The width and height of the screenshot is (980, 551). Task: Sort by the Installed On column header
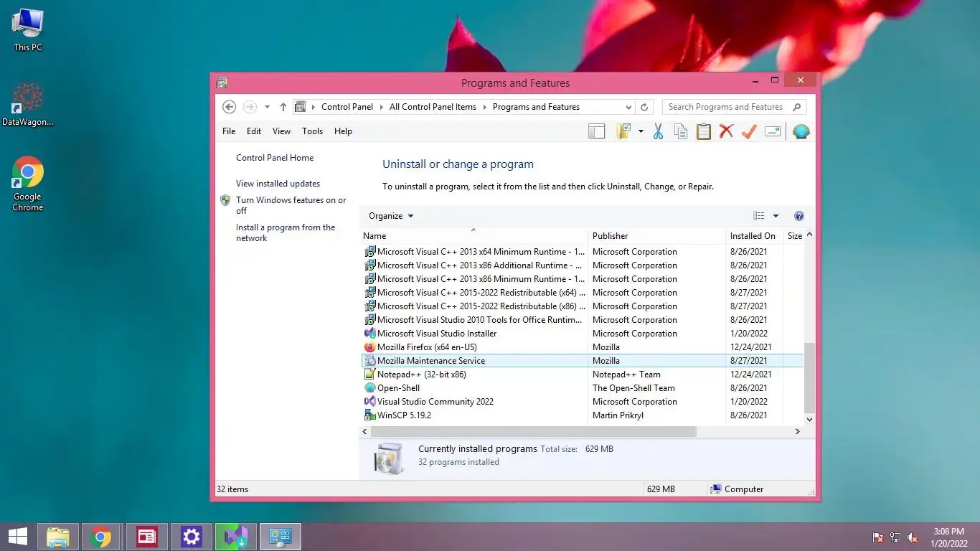pyautogui.click(x=754, y=236)
